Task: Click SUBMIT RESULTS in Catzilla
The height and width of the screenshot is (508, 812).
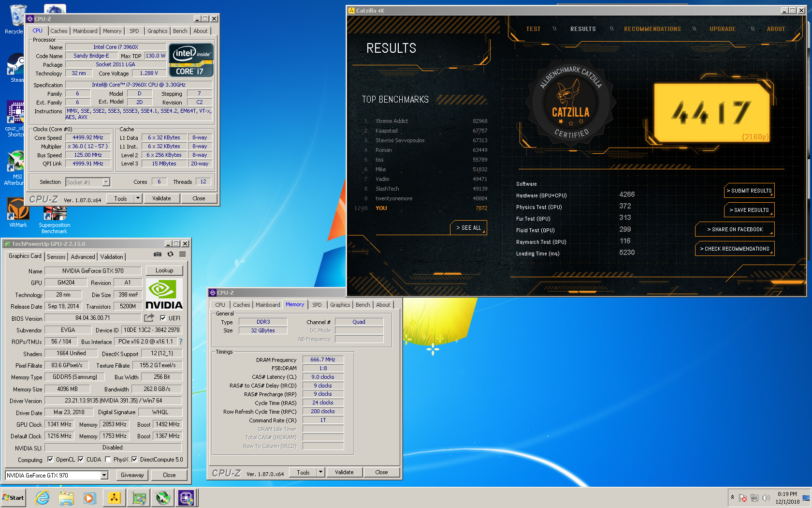Action: pyautogui.click(x=749, y=191)
